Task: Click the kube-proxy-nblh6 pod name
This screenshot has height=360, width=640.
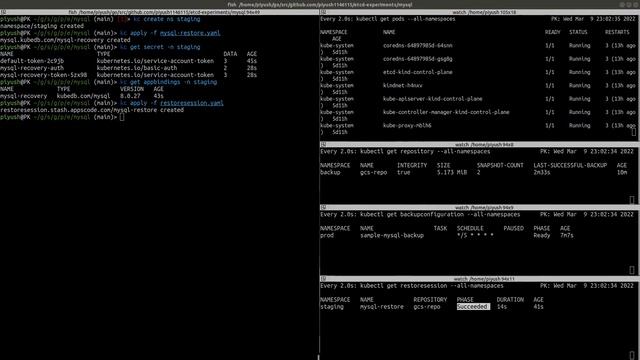Action: [407, 126]
